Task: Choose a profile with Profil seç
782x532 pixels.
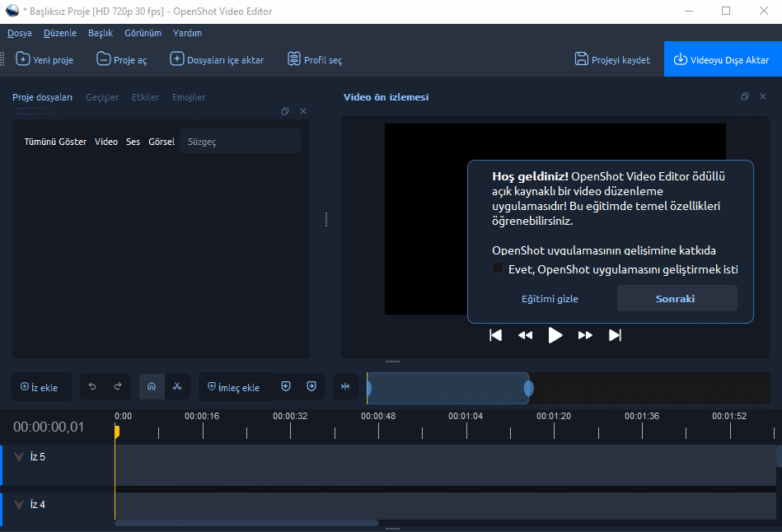Action: (x=315, y=59)
